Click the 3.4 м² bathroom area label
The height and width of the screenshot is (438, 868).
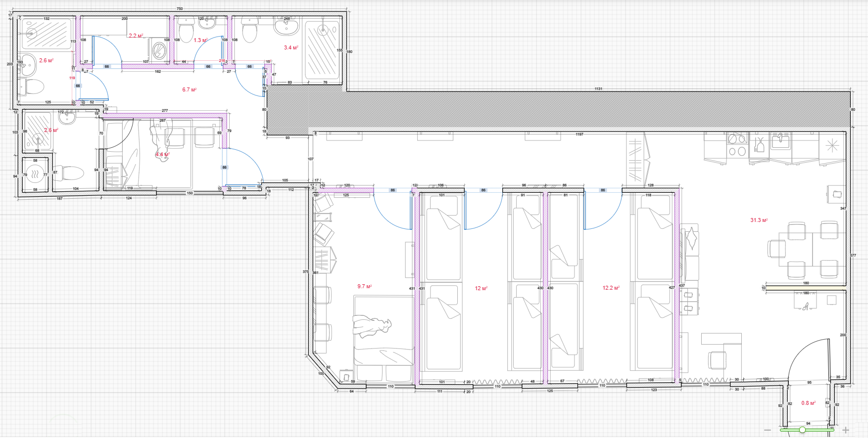(x=290, y=48)
